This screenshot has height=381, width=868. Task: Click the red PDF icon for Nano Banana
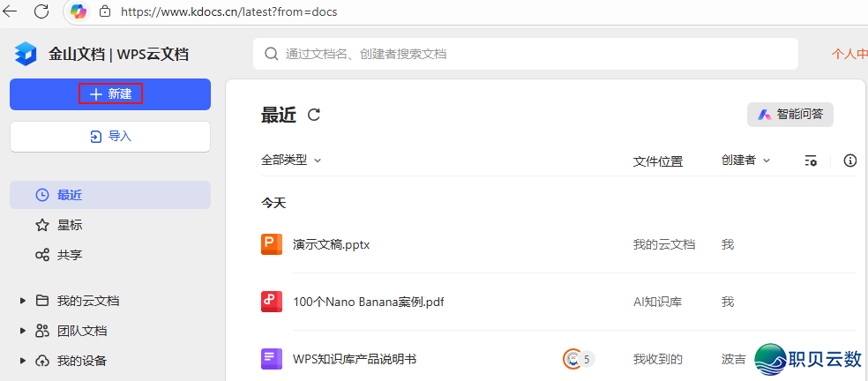(x=272, y=302)
